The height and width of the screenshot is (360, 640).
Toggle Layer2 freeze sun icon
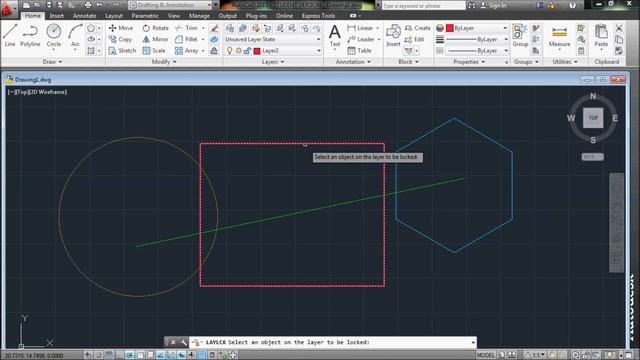coord(238,51)
